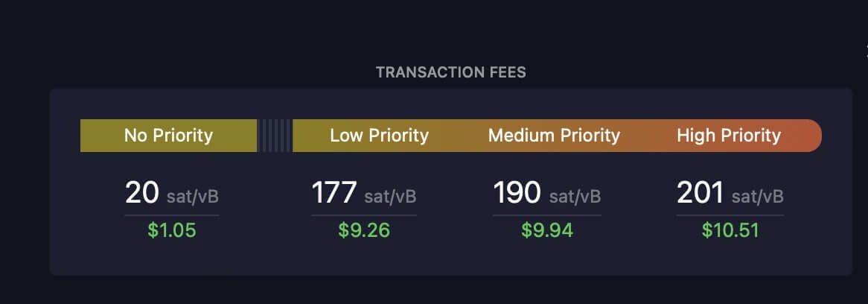Click the $9.26 fee estimate

[364, 230]
